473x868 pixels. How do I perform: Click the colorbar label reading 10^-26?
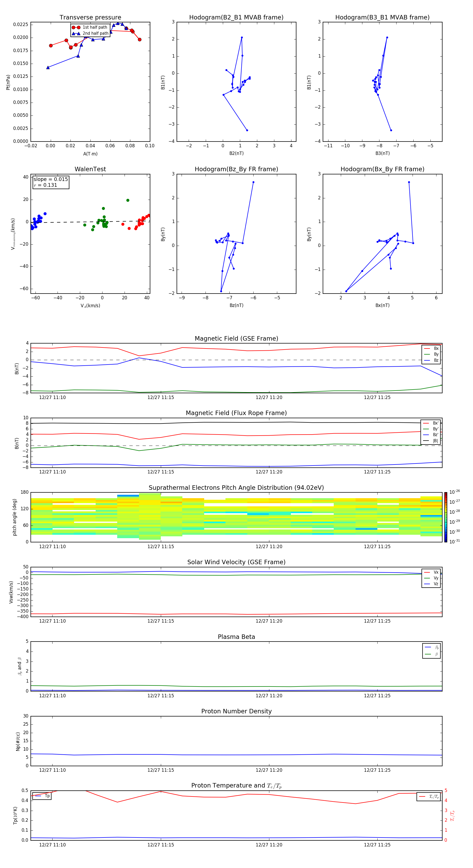[x=455, y=492]
